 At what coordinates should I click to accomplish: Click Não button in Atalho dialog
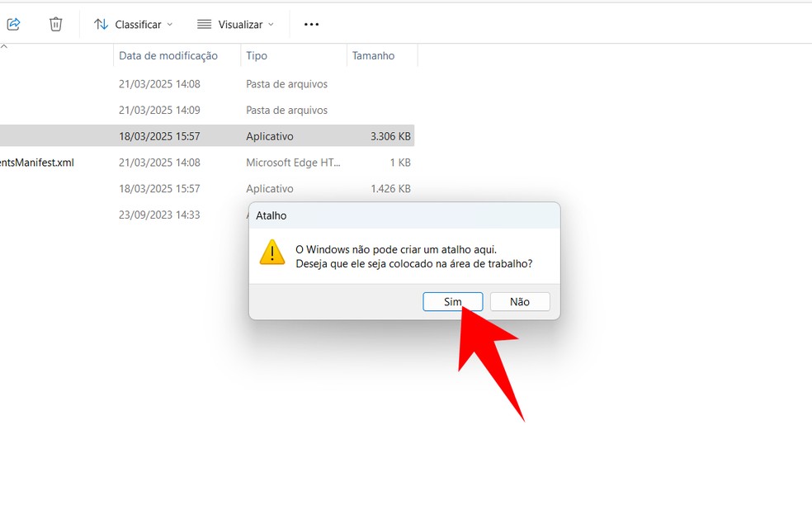click(520, 302)
